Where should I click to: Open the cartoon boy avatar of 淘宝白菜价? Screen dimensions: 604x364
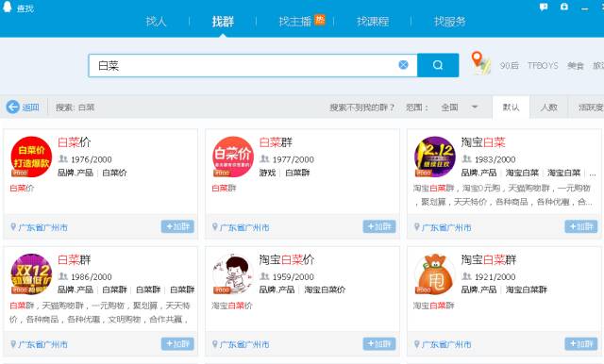233,274
